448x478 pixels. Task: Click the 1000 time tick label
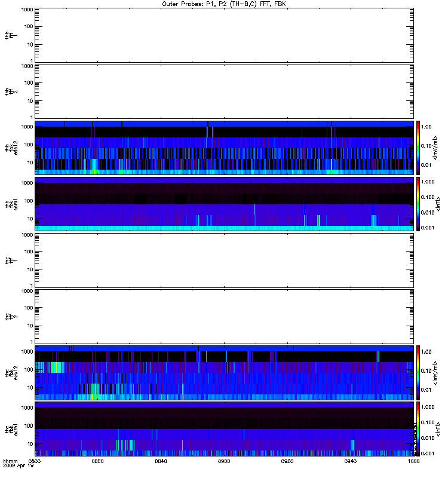click(x=413, y=461)
